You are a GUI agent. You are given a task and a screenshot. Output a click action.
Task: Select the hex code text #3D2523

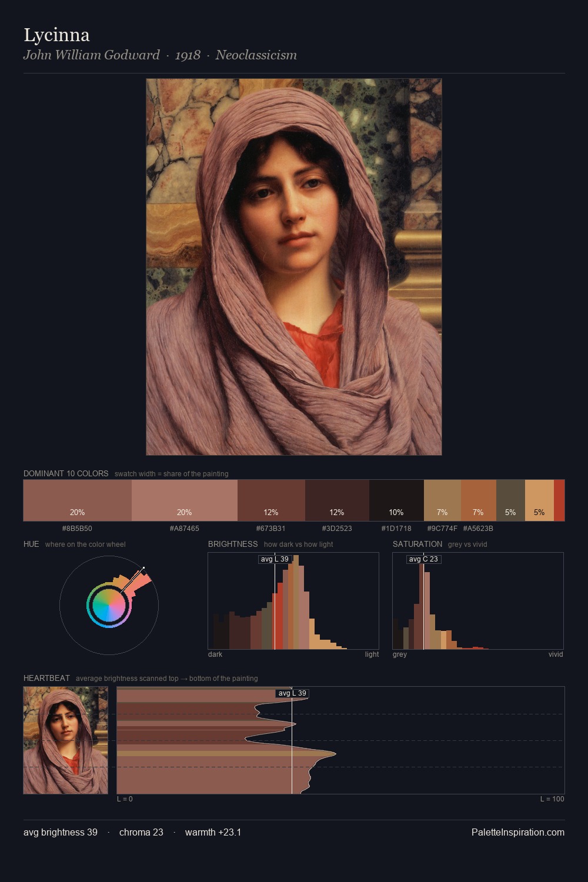click(337, 529)
